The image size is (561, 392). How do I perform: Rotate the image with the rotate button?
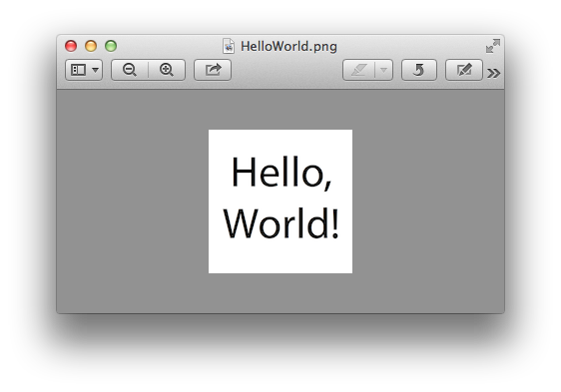(x=419, y=70)
